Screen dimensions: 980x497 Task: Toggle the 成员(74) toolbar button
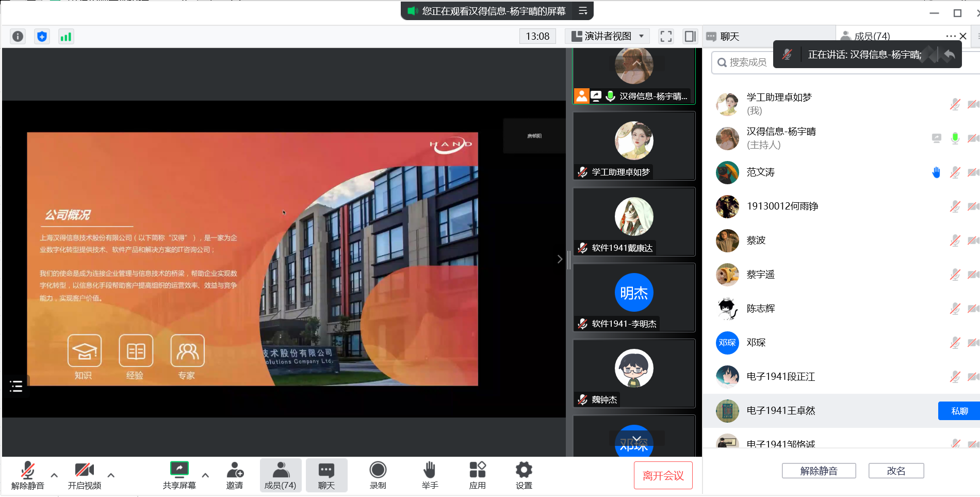pos(281,475)
